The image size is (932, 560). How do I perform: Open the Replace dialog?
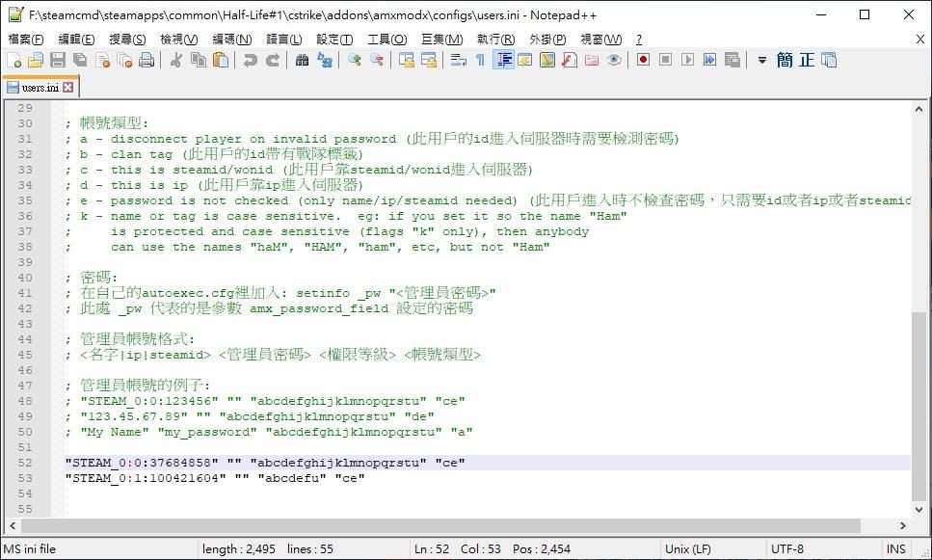coord(325,59)
